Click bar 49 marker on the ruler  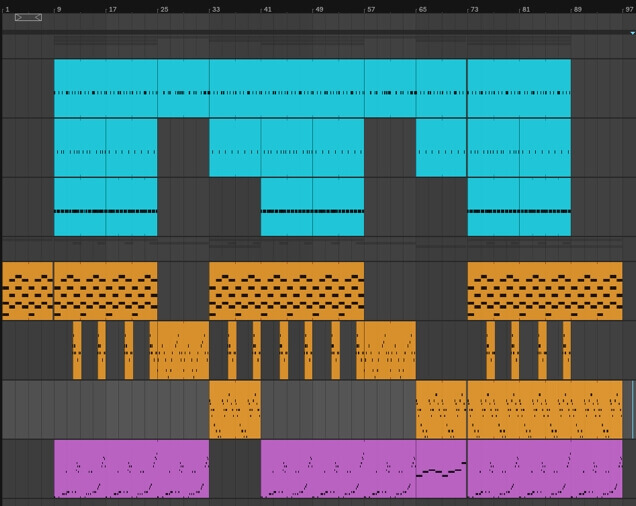319,9
